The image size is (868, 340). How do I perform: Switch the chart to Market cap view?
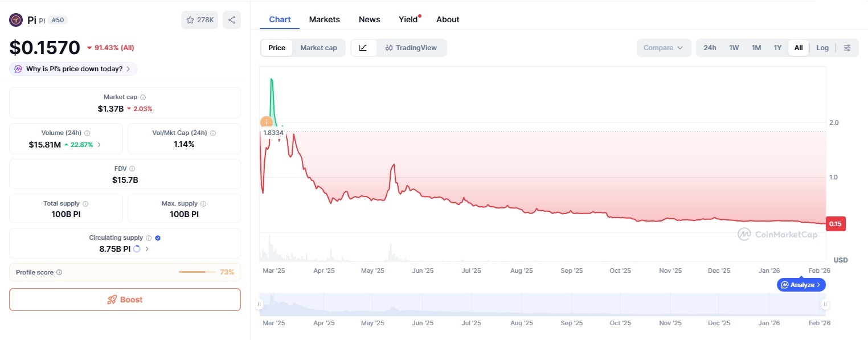[x=318, y=48]
